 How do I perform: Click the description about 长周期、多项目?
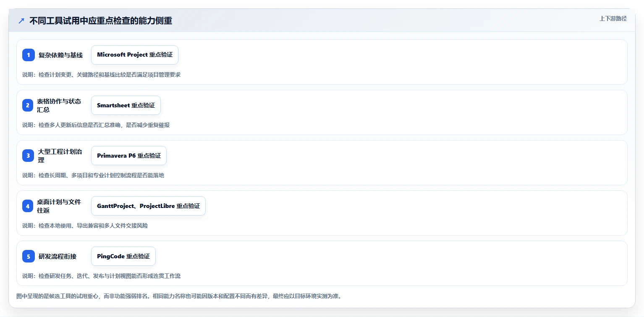[x=93, y=175]
